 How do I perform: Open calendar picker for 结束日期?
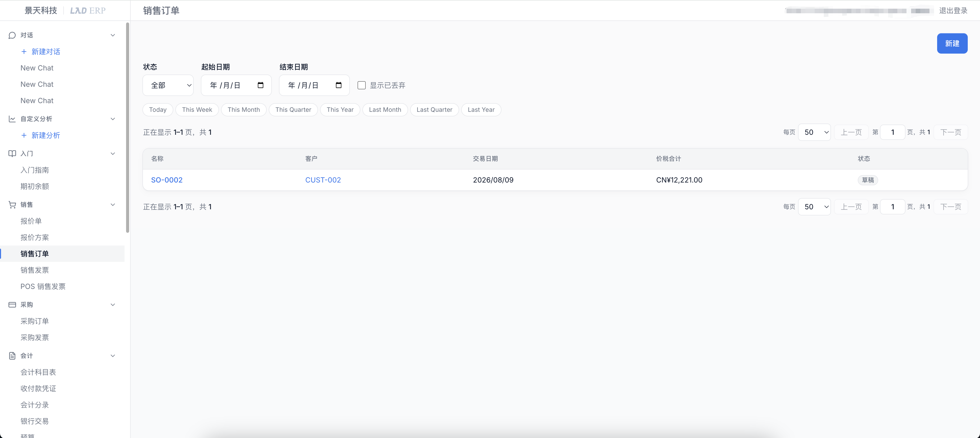339,85
